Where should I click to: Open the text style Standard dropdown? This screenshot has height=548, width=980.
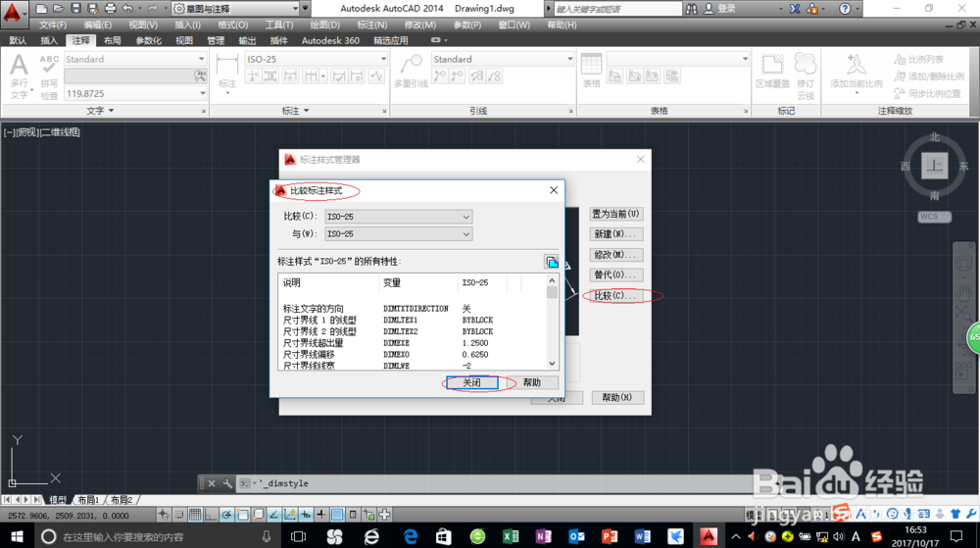pos(135,59)
